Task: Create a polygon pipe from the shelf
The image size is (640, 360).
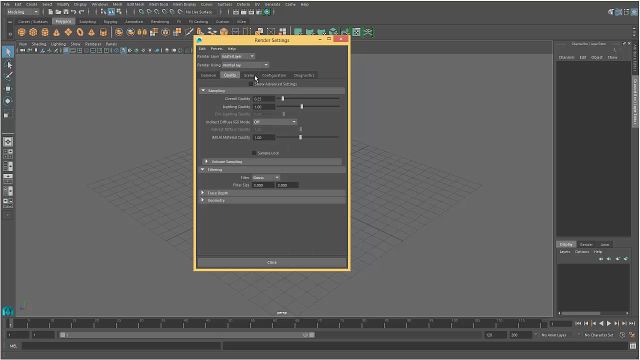Action: click(x=103, y=32)
